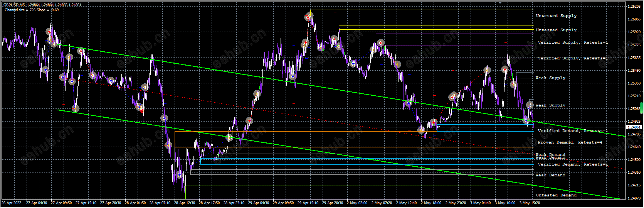Viewport: 644px width, 208px height.
Task: Click the 3 May 04:40 time label
Action: pos(480,203)
